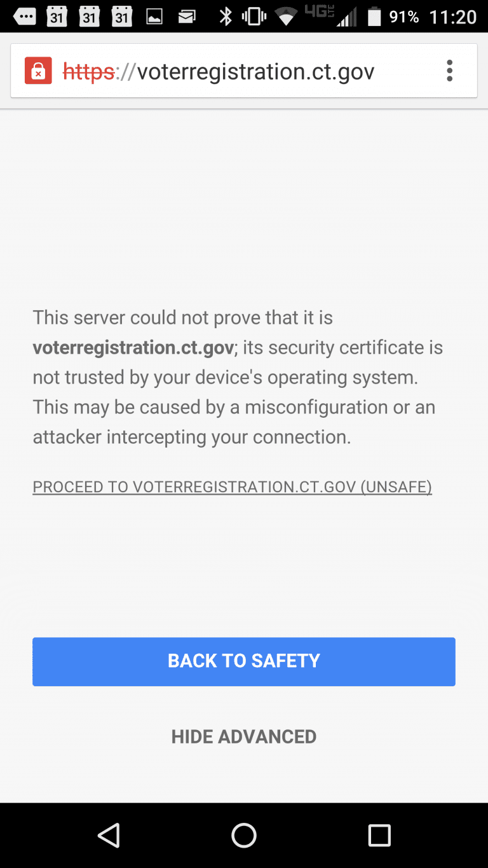Tap the first calendar notification icon

click(x=57, y=17)
